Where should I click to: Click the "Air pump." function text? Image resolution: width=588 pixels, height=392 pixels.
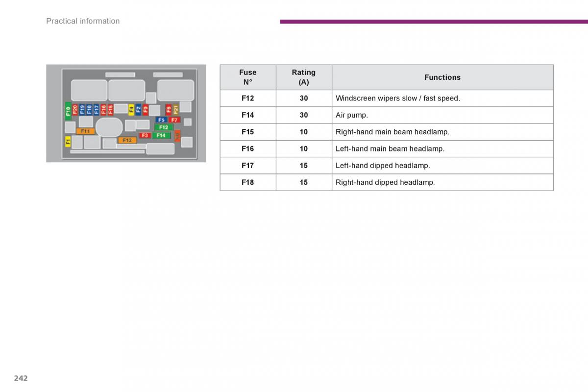click(x=352, y=115)
